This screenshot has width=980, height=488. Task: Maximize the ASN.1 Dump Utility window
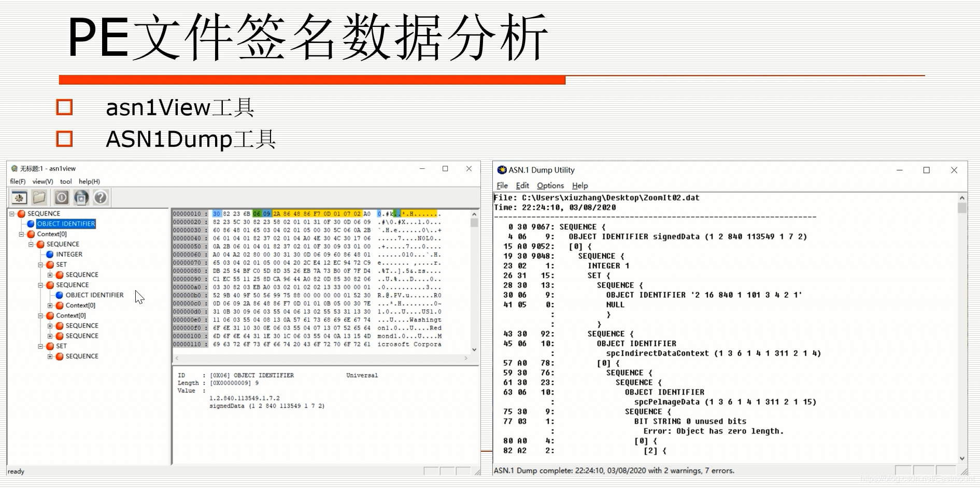point(927,170)
